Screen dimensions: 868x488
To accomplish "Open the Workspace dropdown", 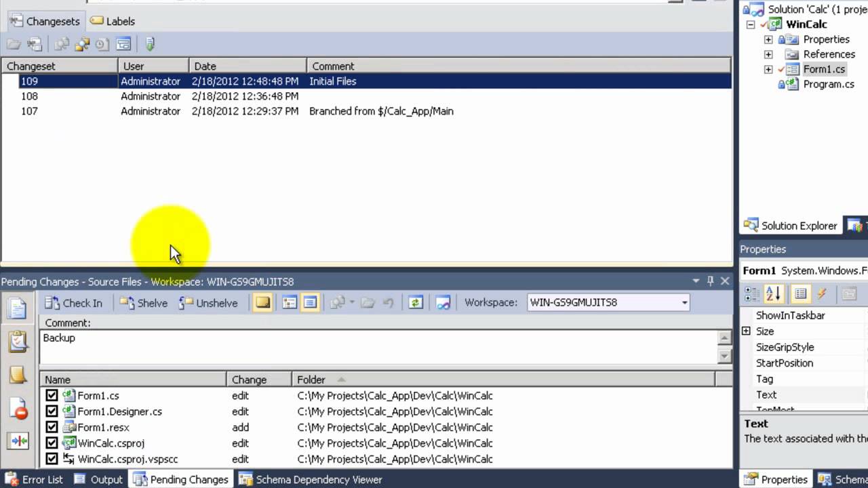I will 684,303.
